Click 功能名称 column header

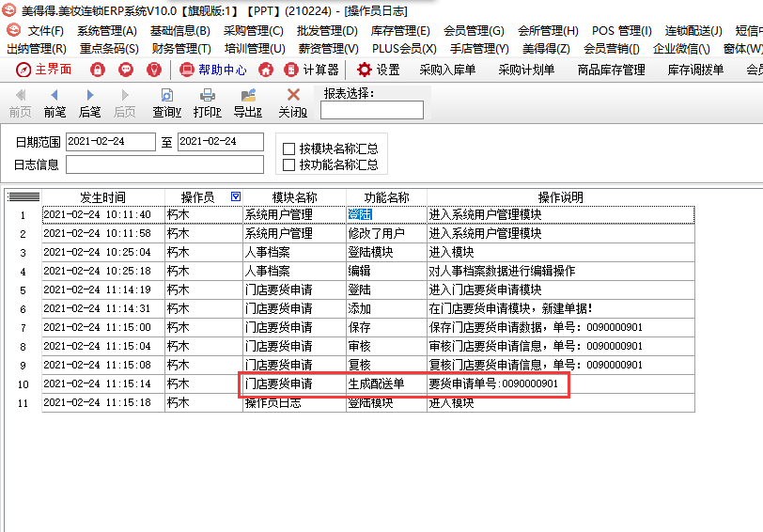(x=386, y=197)
